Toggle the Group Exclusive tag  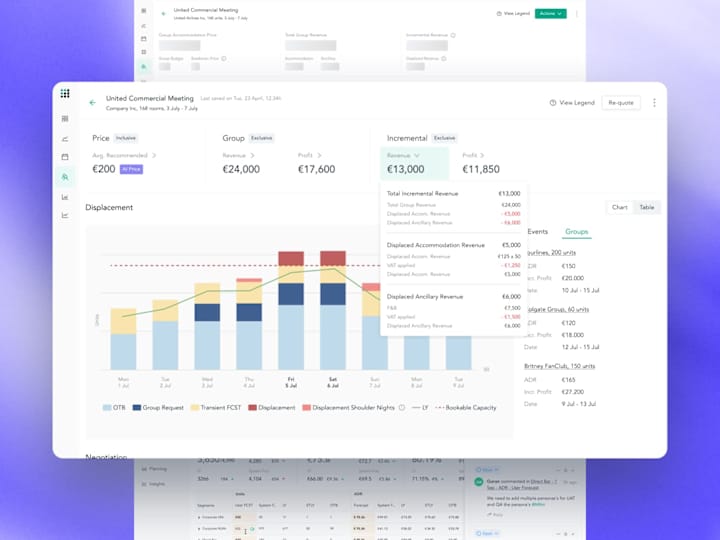(x=261, y=138)
